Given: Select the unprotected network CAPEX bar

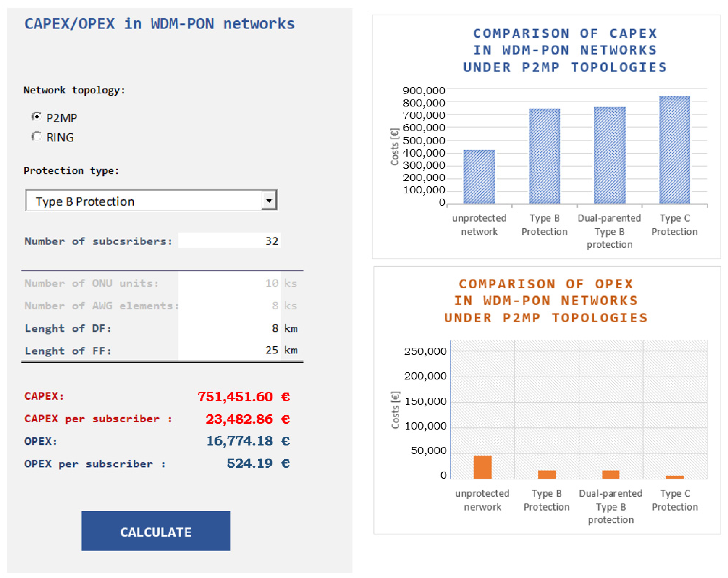Looking at the screenshot, I should (479, 177).
